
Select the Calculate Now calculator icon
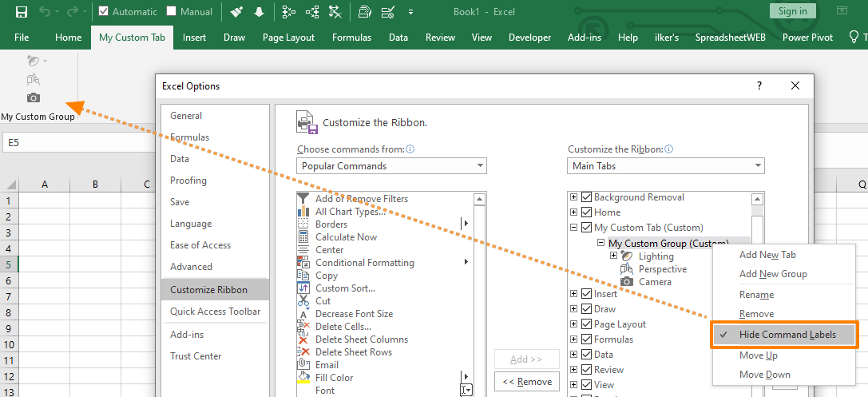click(303, 237)
